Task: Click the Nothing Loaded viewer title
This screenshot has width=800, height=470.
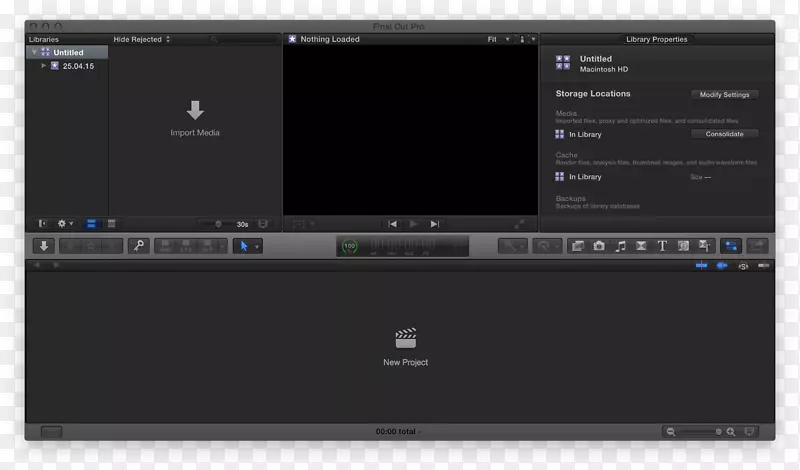Action: pos(330,39)
